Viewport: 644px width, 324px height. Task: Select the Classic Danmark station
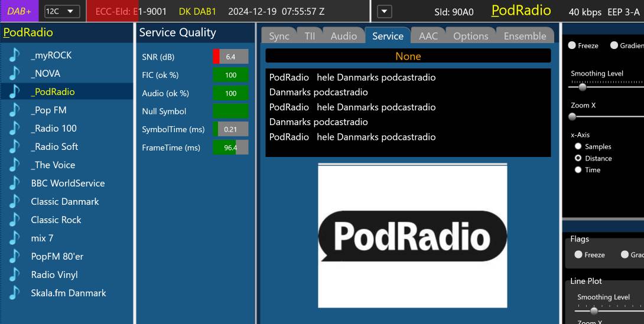[x=65, y=202]
